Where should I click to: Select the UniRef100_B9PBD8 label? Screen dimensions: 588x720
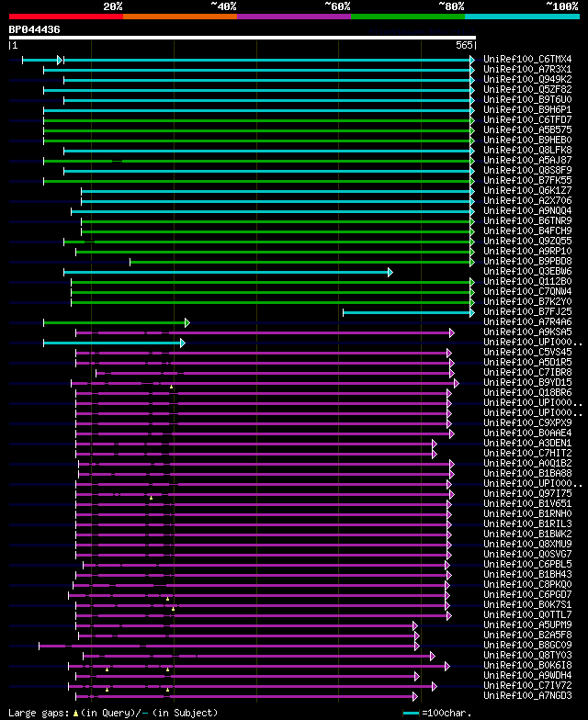click(x=527, y=261)
